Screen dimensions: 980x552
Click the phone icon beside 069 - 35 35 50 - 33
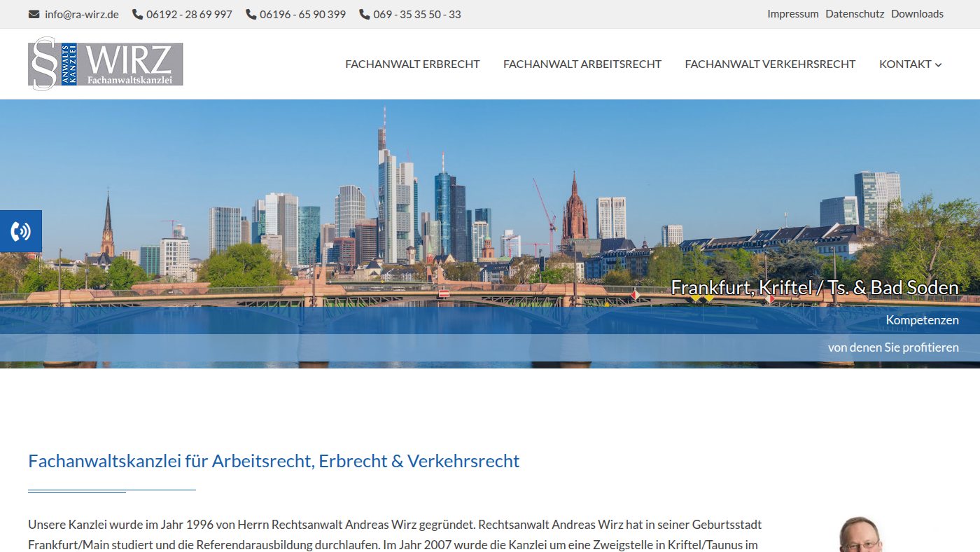pos(364,14)
